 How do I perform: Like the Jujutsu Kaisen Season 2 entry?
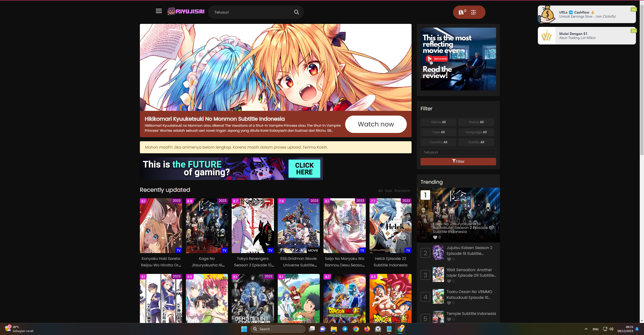(x=449, y=259)
